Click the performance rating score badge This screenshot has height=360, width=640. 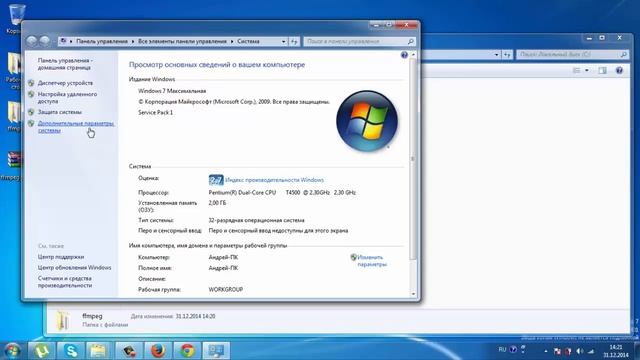[216, 180]
